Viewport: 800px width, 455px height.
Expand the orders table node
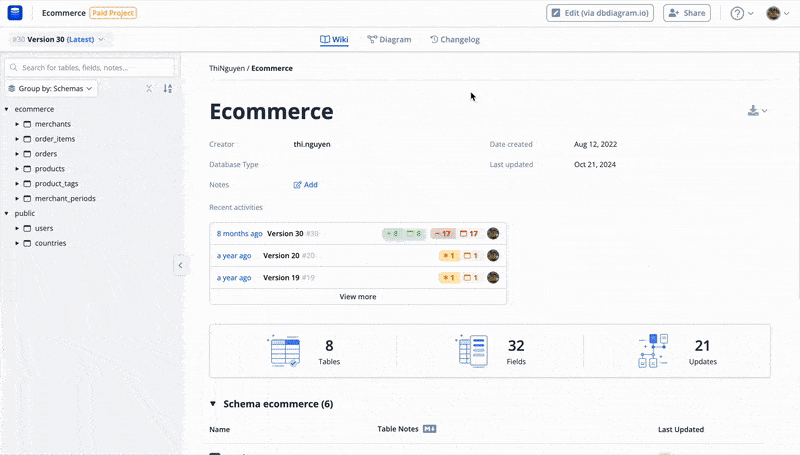coord(17,154)
